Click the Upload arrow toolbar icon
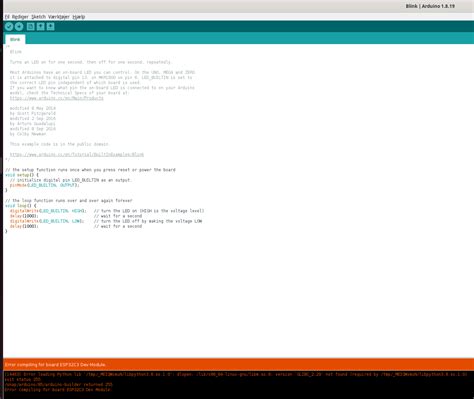474x399 pixels. point(19,27)
